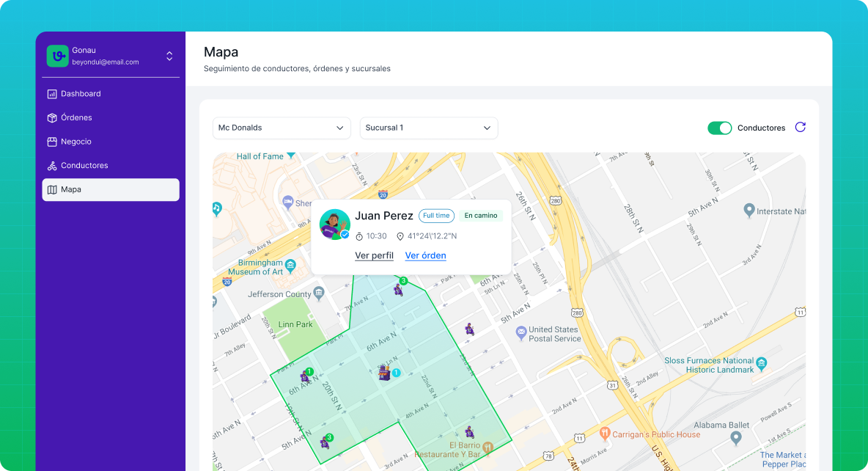Click the Sloss Furnaces National Historic Landmark pin

click(x=762, y=363)
